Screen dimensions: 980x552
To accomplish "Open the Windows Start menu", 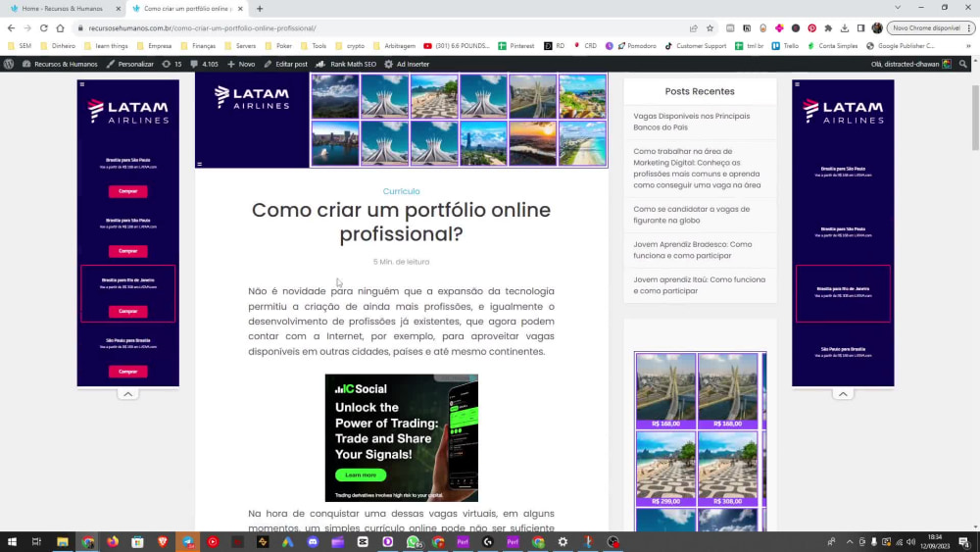I will [12, 542].
